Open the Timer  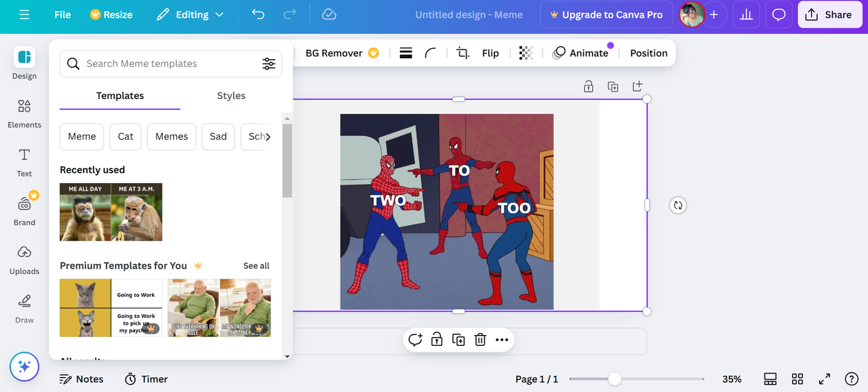146,379
